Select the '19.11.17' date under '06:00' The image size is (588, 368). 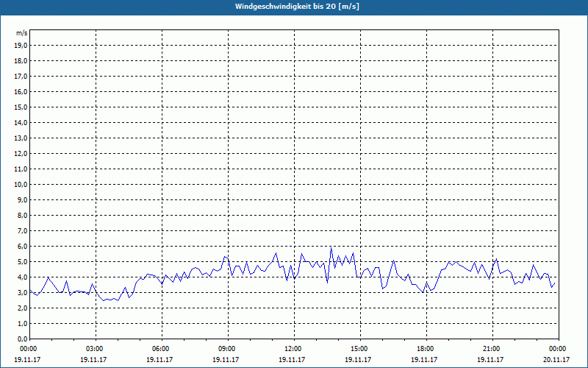coord(159,359)
